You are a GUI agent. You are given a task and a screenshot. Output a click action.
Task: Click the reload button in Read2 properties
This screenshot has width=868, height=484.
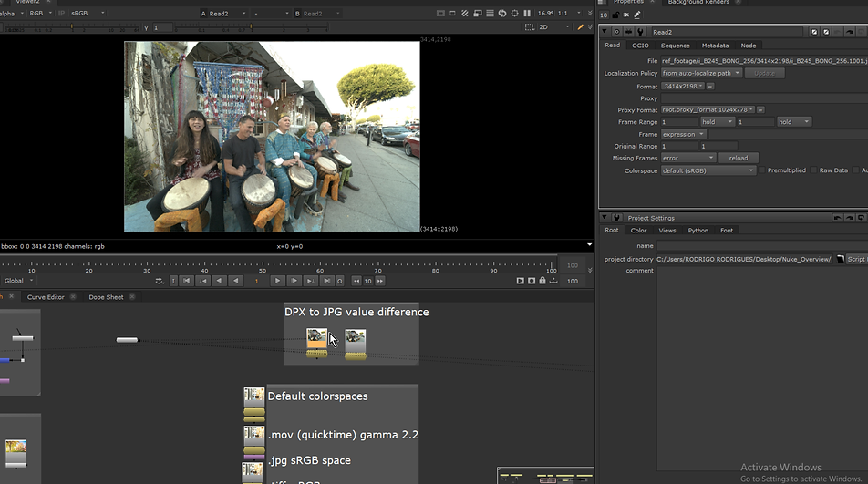[x=738, y=158]
